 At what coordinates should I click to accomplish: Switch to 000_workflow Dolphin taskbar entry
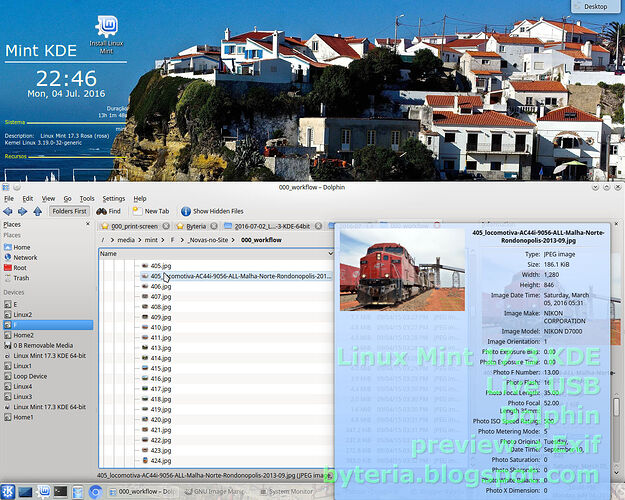(x=143, y=492)
